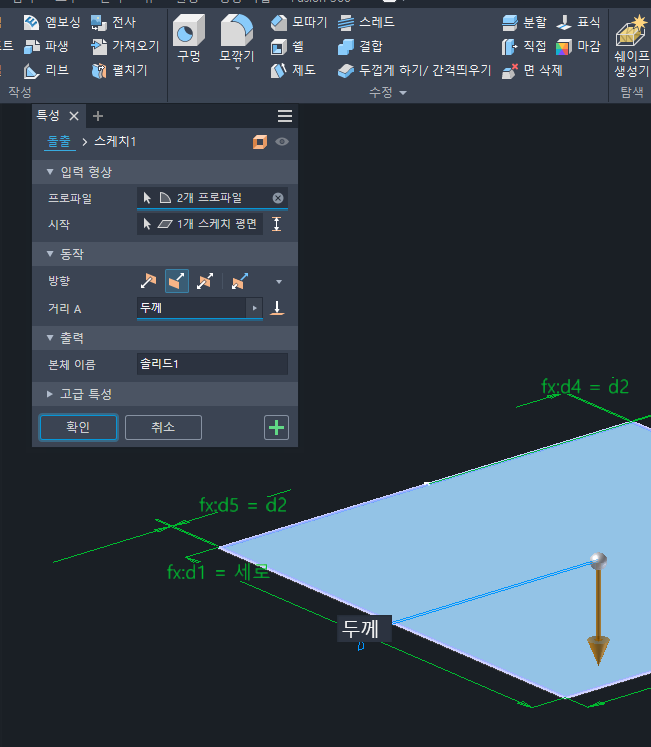
Task: Select the 펼치기 (Unwrap) tool
Action: (x=119, y=71)
